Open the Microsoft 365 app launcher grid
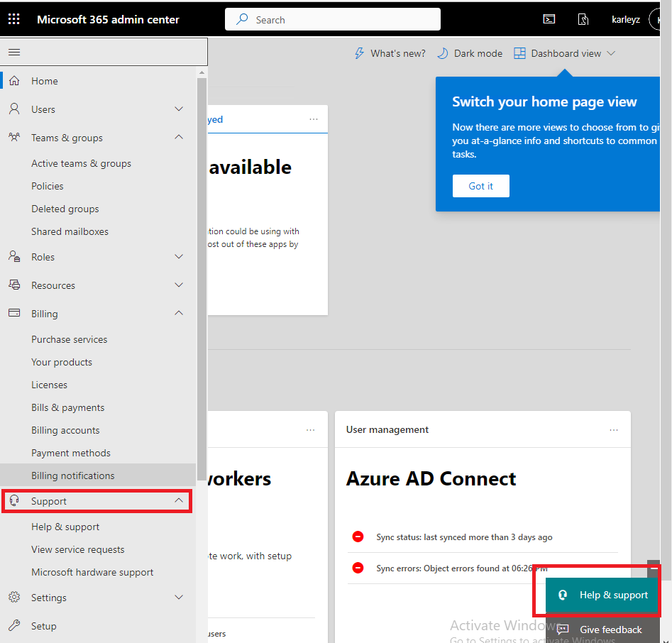Viewport: 672px width, 643px height. click(x=13, y=18)
